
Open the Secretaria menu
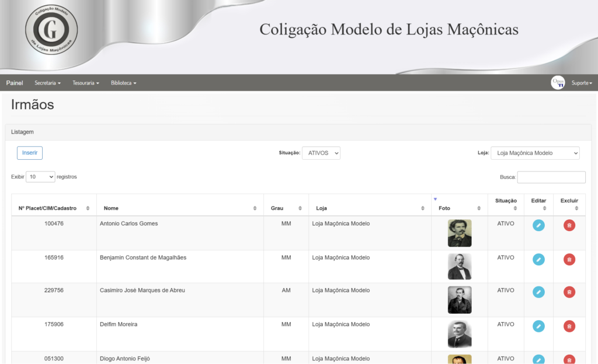pos(47,83)
